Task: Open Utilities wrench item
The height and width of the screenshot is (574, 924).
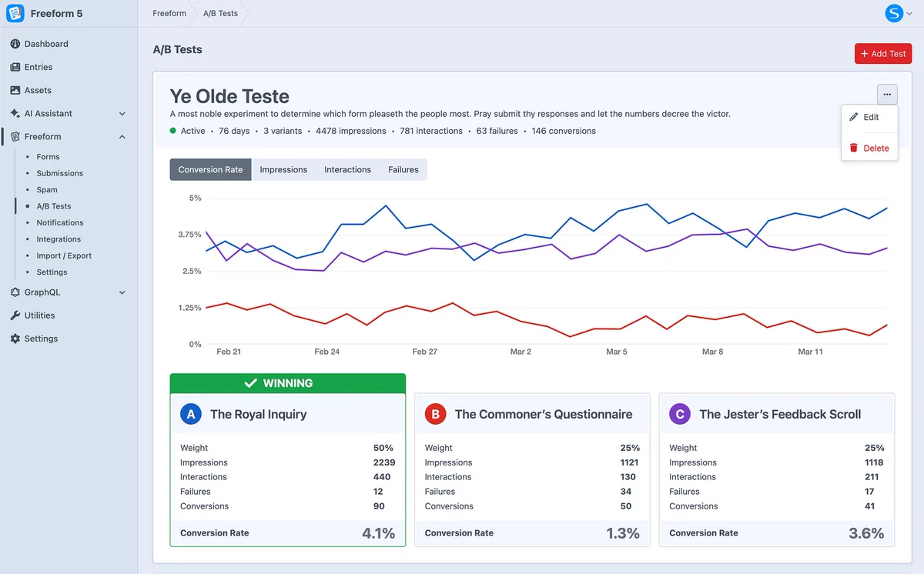Action: (39, 315)
